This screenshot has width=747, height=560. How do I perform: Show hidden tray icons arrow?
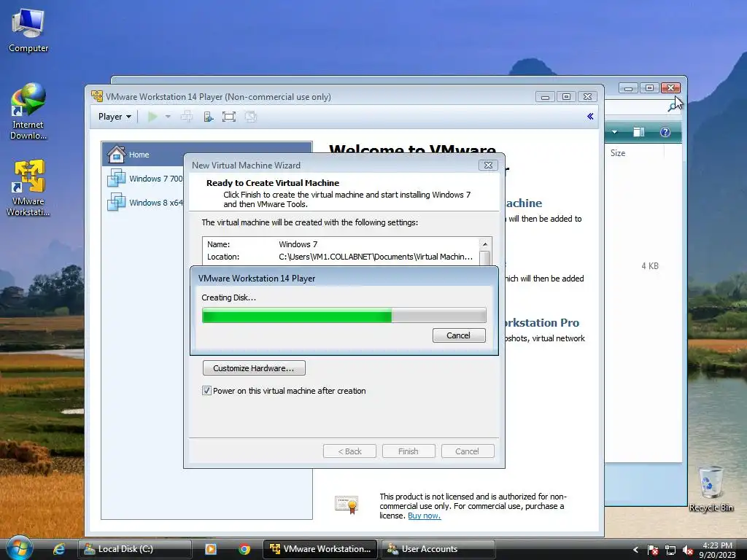tap(635, 550)
